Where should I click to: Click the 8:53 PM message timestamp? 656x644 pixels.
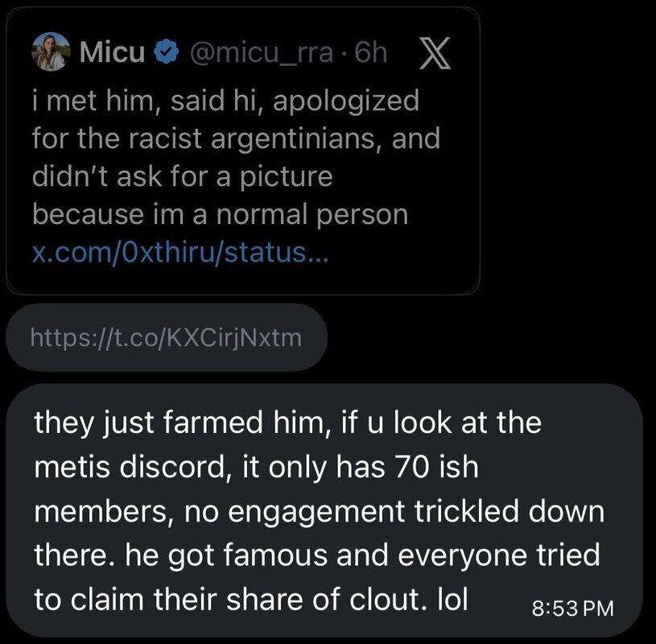[x=573, y=608]
